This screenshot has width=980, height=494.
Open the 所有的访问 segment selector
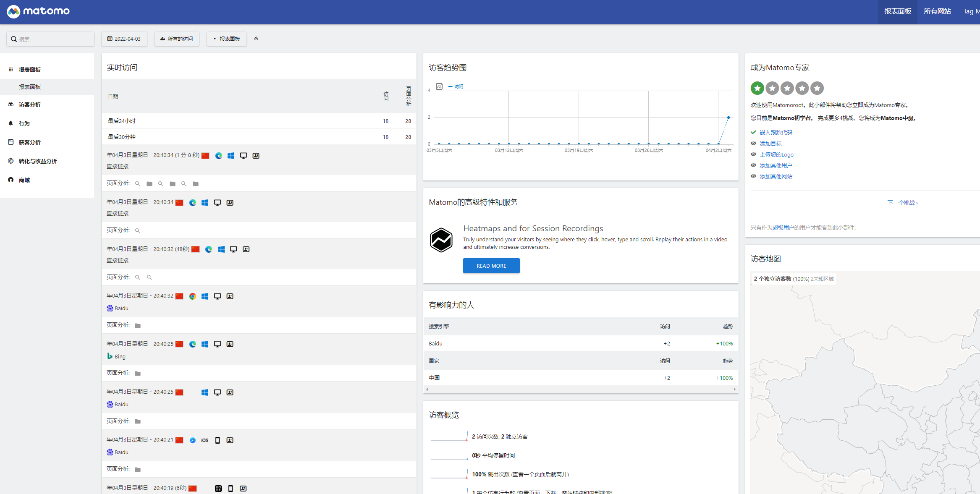point(177,39)
